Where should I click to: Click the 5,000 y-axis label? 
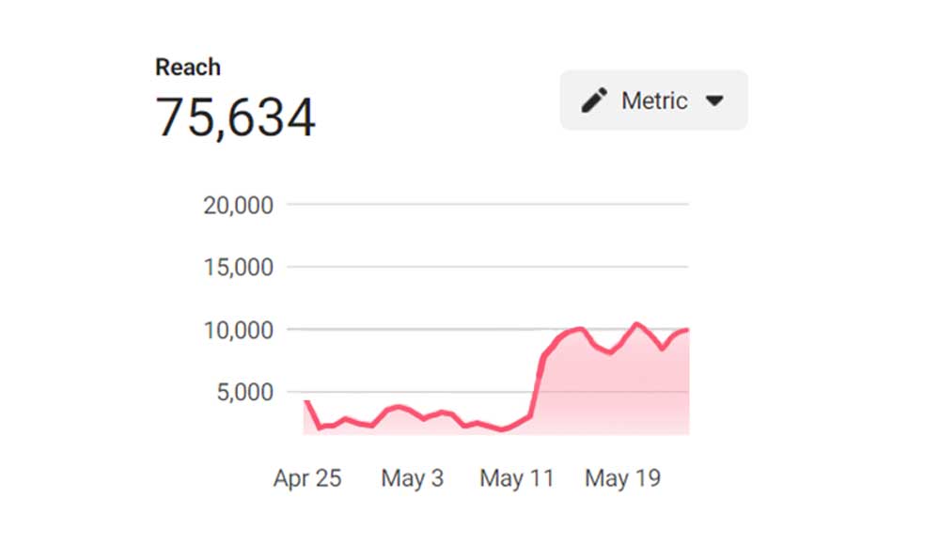pos(244,392)
